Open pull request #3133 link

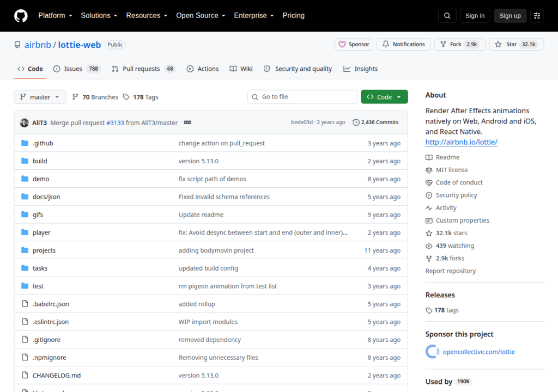pos(116,122)
